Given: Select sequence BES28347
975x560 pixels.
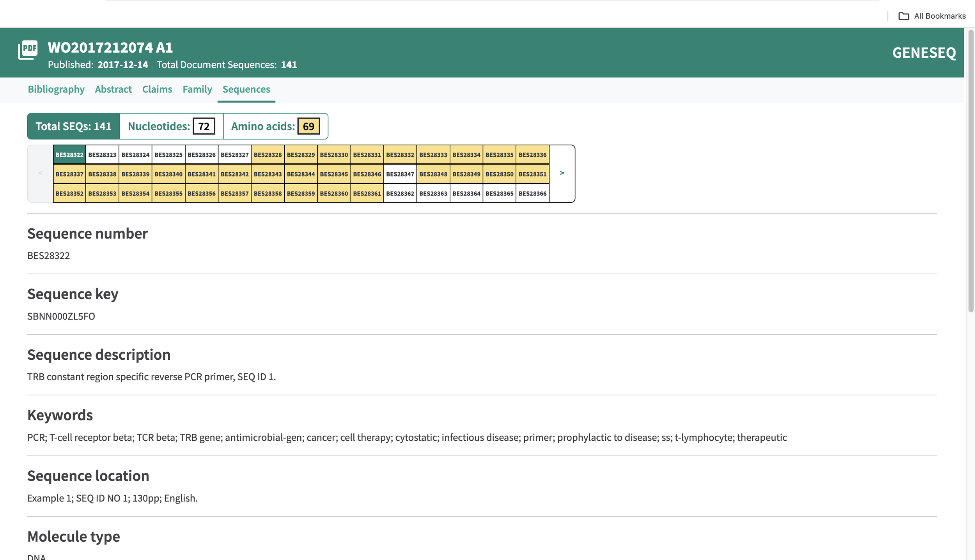Looking at the screenshot, I should [400, 174].
